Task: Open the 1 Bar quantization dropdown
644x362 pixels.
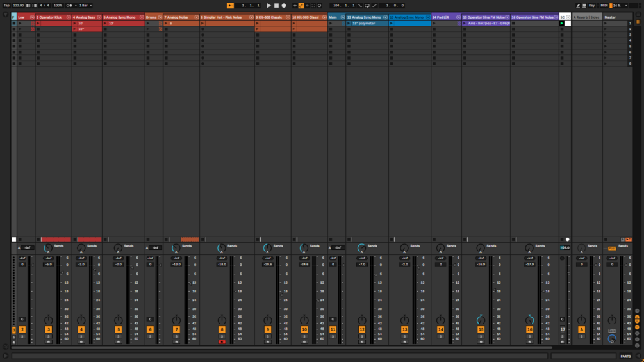Action: (x=85, y=6)
